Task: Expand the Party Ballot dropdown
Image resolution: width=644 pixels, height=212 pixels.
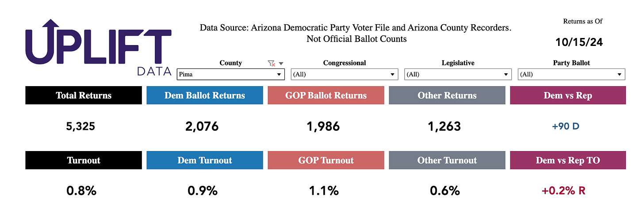Action: click(x=571, y=75)
